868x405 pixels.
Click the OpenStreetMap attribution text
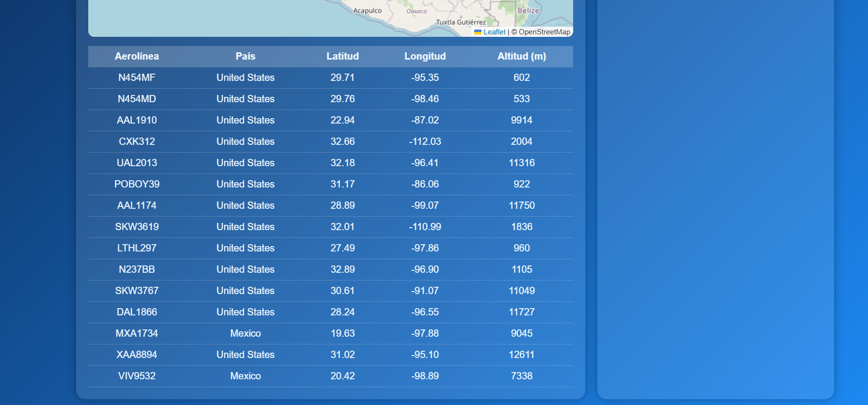[x=544, y=32]
